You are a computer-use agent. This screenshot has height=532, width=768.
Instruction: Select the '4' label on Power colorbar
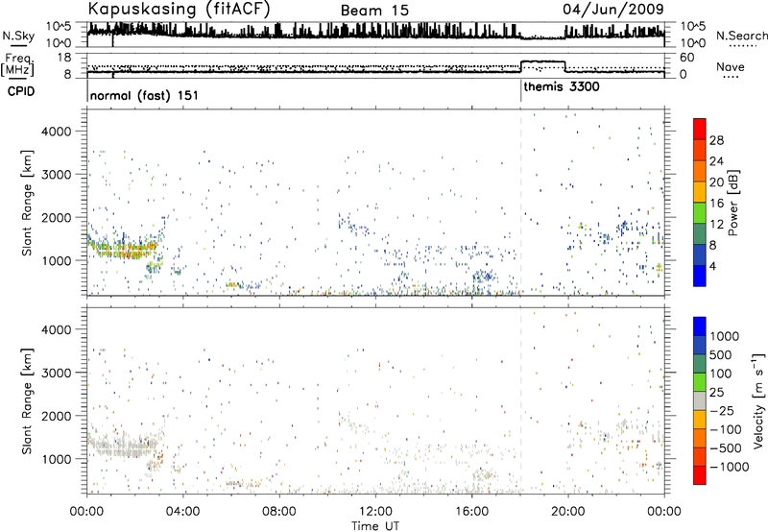[712, 266]
